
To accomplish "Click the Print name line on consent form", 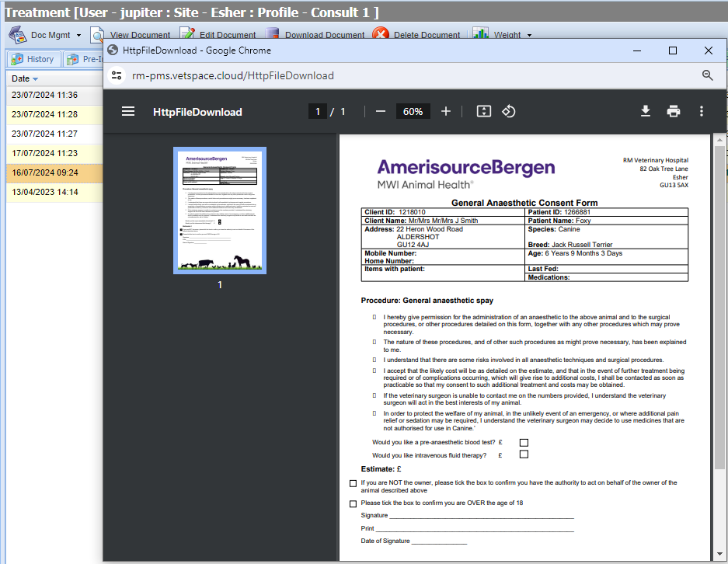I will [475, 529].
